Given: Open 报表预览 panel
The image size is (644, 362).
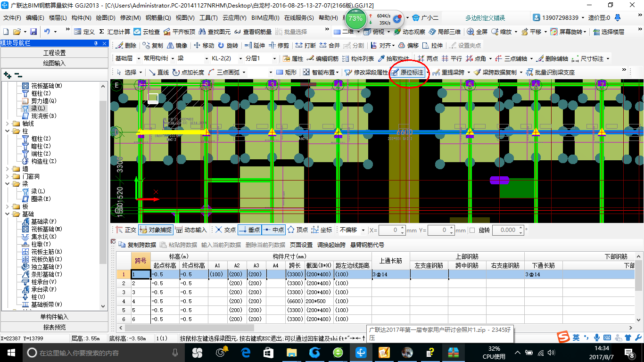Looking at the screenshot, I should 54,327.
